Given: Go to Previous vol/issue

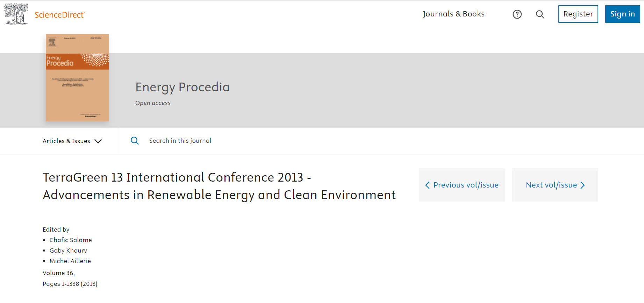Looking at the screenshot, I should point(466,185).
